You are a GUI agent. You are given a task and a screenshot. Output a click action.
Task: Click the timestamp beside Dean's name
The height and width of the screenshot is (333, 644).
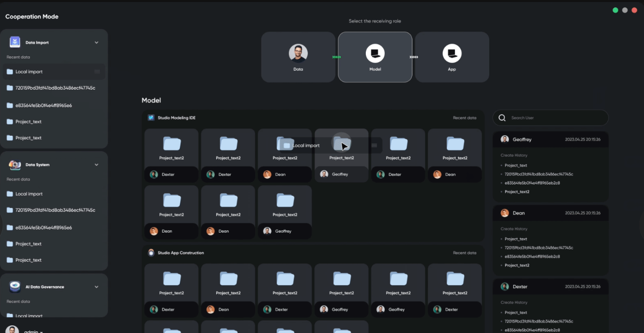(x=583, y=213)
